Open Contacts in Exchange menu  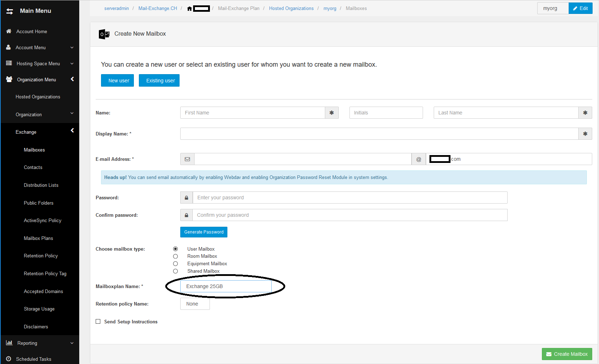pos(33,167)
